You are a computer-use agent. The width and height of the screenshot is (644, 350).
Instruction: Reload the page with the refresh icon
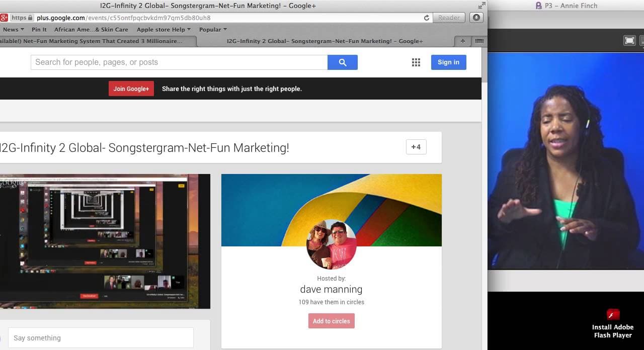tap(427, 18)
